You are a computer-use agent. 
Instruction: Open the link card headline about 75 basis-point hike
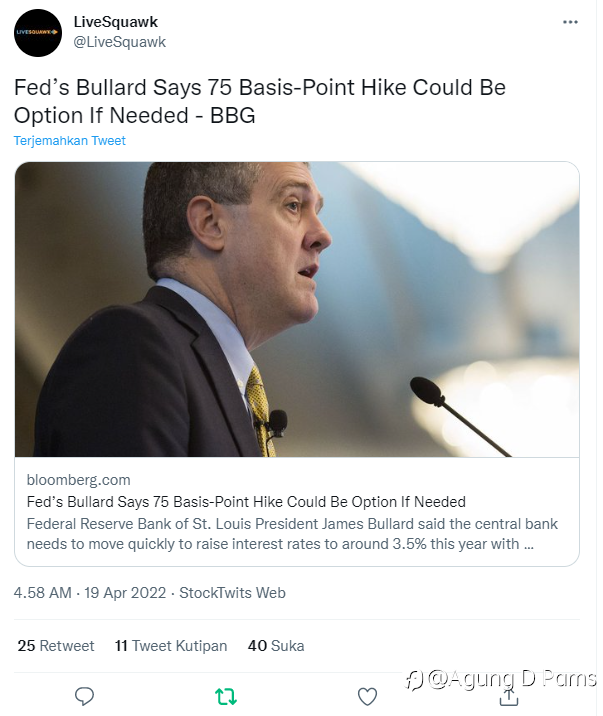pyautogui.click(x=246, y=502)
